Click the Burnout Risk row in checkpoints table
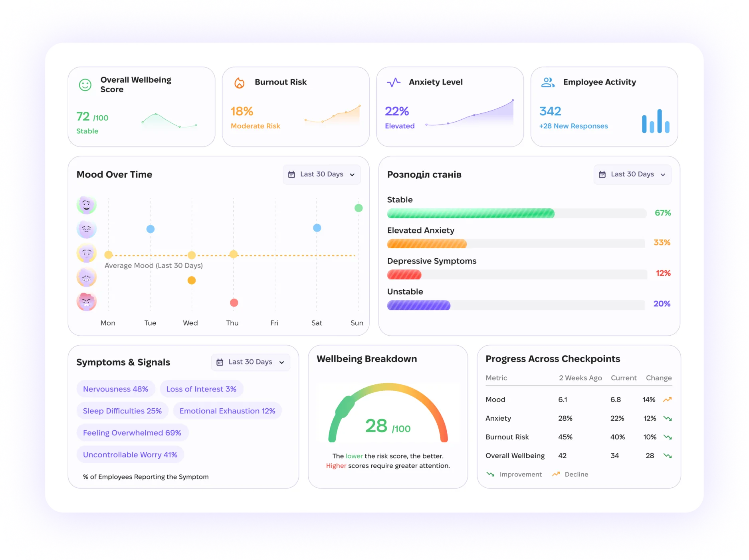The width and height of the screenshot is (749, 560). [x=579, y=437]
